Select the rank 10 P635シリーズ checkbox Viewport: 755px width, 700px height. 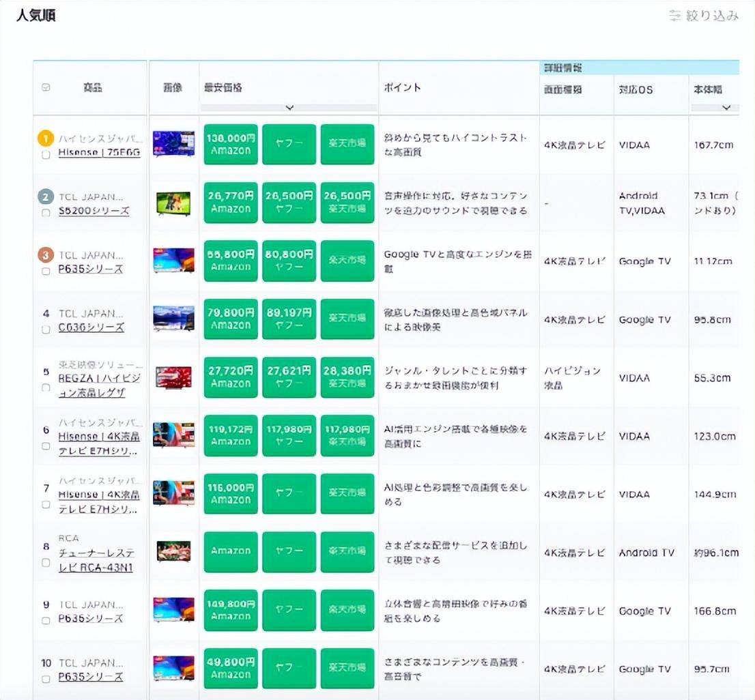[x=46, y=680]
